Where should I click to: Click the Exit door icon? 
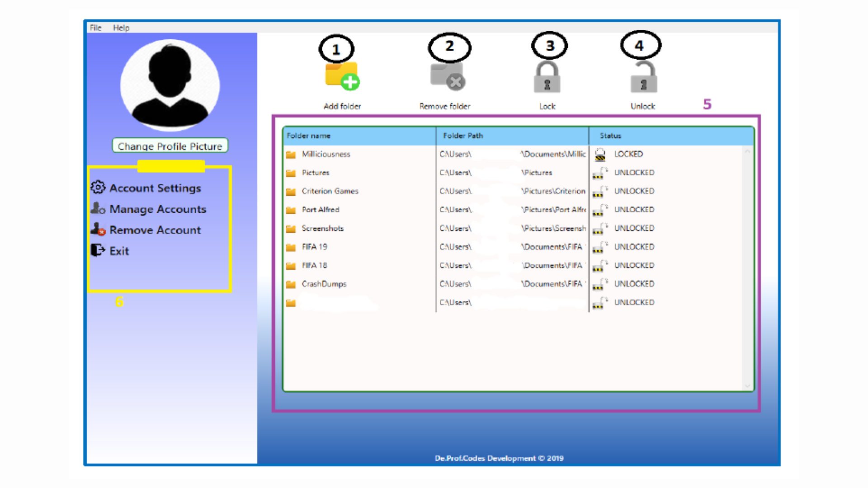click(97, 250)
